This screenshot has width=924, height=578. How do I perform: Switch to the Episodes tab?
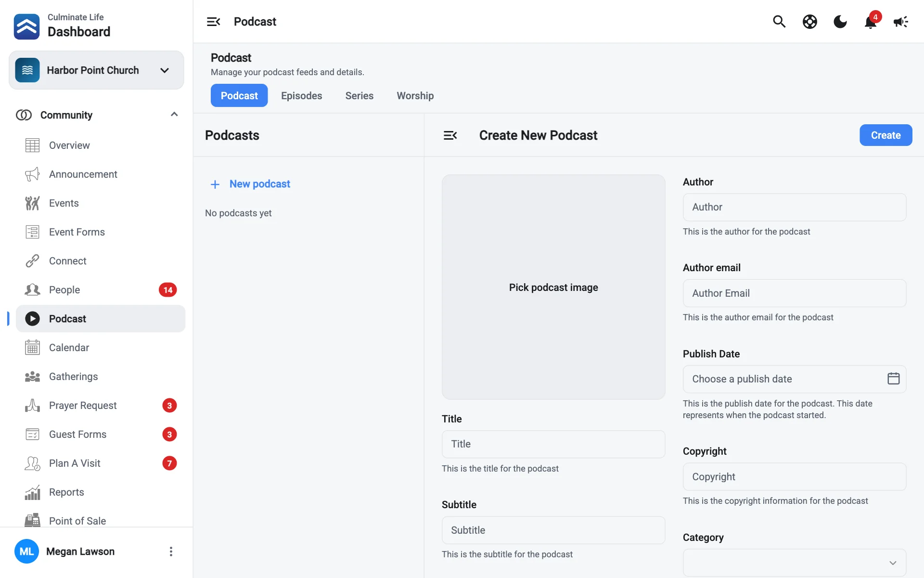click(x=302, y=96)
